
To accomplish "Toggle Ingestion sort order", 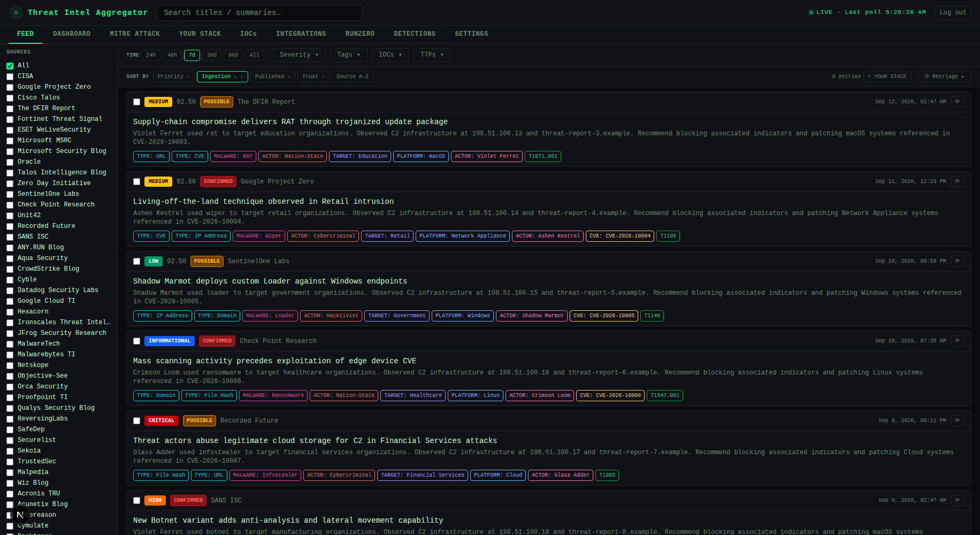I will coord(222,77).
